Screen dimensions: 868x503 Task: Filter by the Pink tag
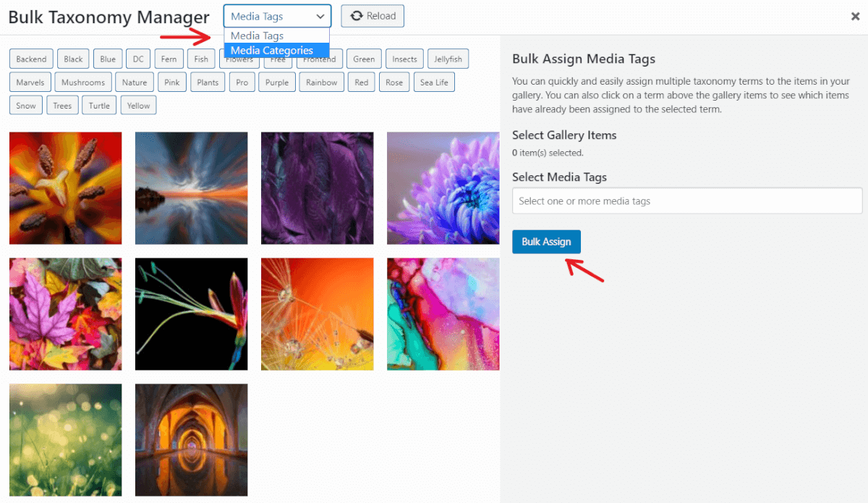coord(172,83)
